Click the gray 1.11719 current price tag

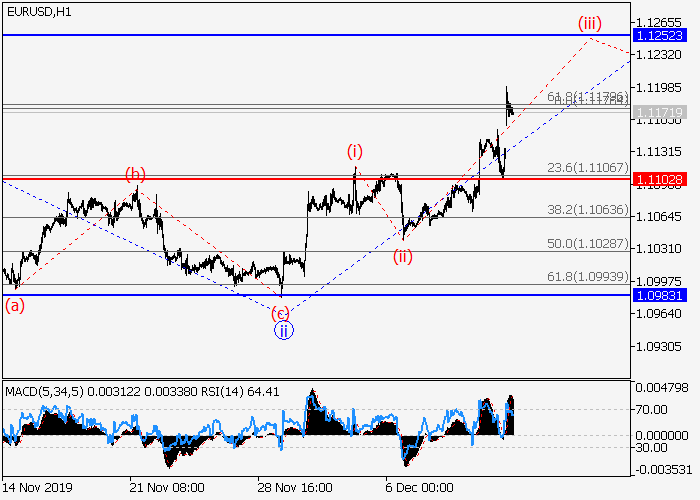pos(658,111)
